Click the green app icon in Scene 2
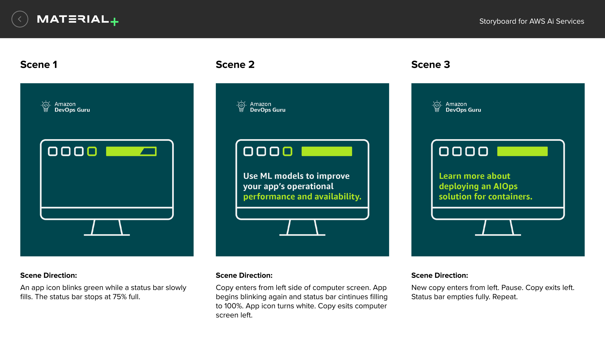 tap(287, 151)
